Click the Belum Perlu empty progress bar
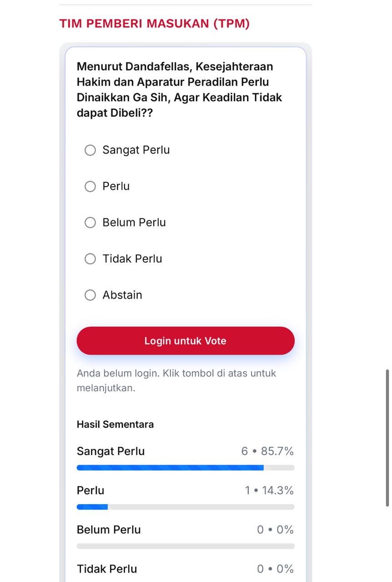 (x=186, y=546)
